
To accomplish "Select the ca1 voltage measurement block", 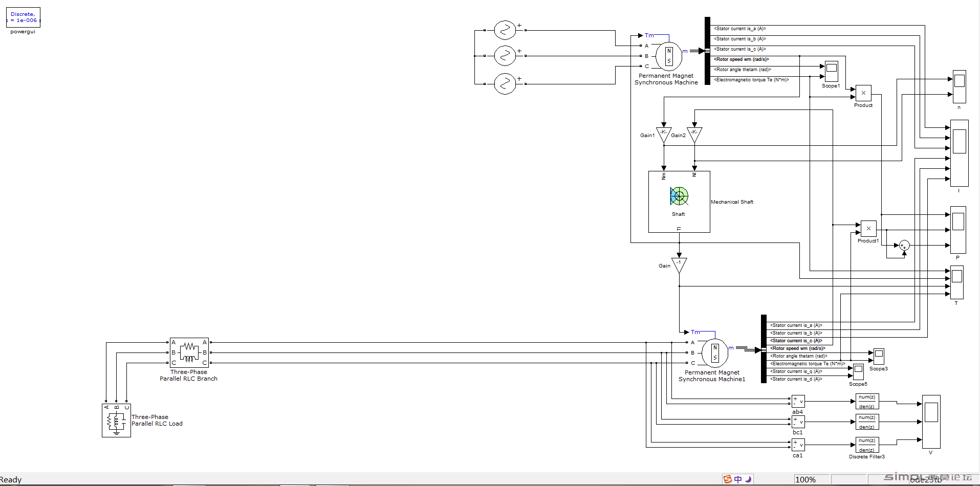I will 798,445.
